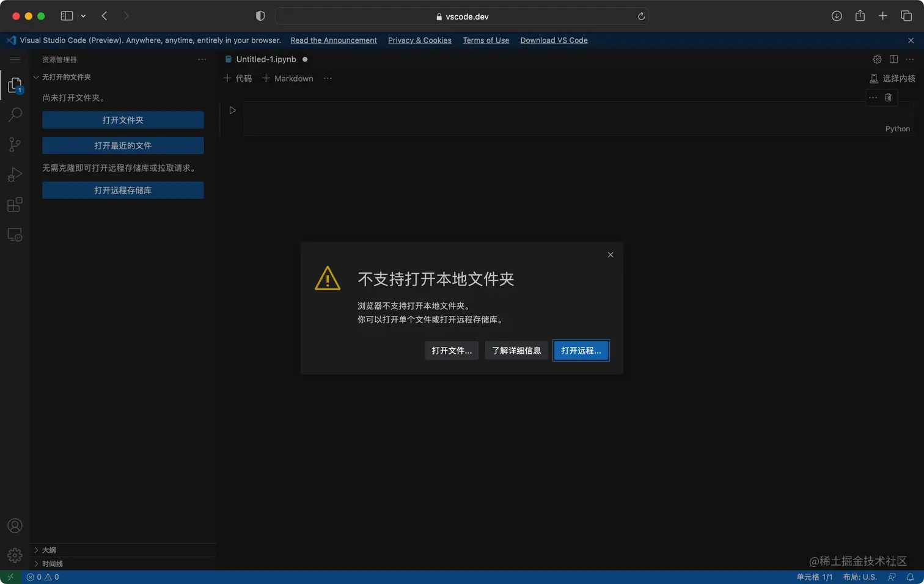The image size is (924, 584).
Task: Open the Source Control view
Action: [x=15, y=145]
